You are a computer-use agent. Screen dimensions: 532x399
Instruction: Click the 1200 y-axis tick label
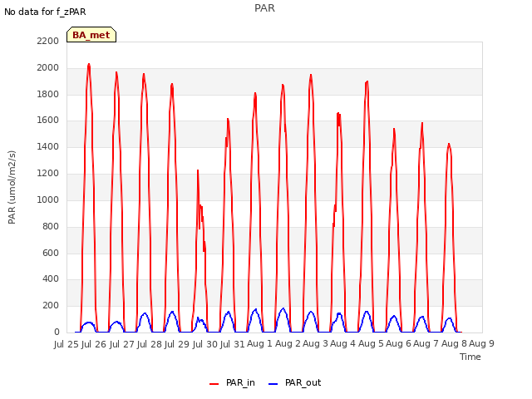click(48, 173)
